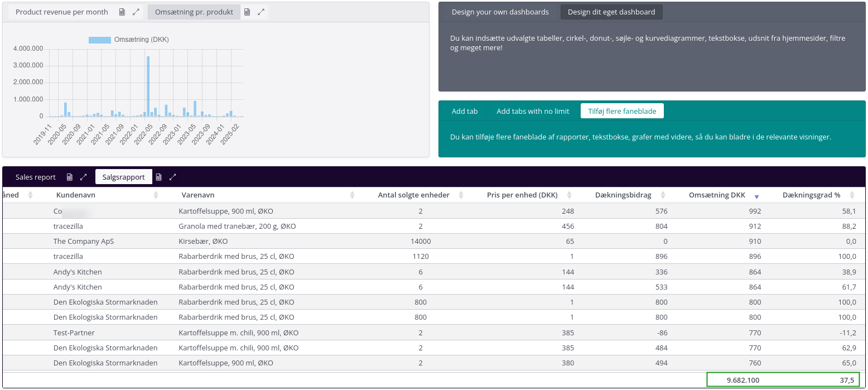Click the 2025-02 axis label in chart
The width and height of the screenshot is (868, 390).
230,134
